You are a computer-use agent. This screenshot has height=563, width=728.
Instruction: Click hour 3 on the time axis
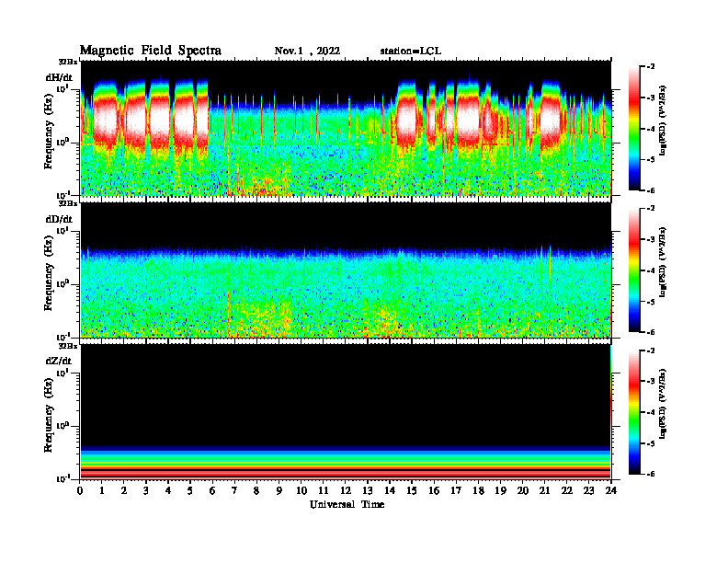pyautogui.click(x=146, y=490)
